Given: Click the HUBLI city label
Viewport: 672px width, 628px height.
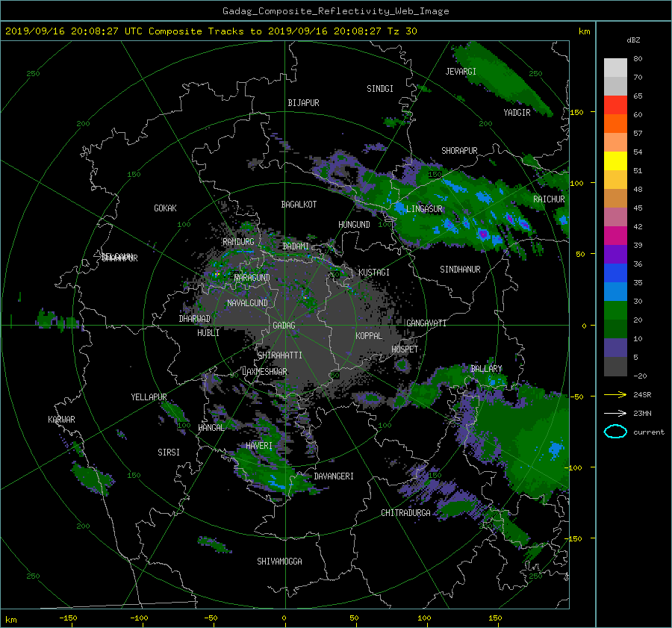Looking at the screenshot, I should click(x=208, y=332).
